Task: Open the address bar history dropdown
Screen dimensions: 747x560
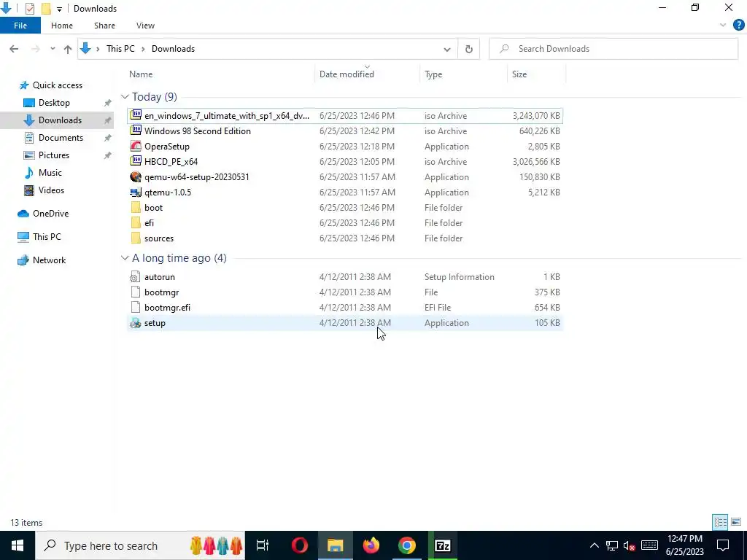Action: (447, 49)
